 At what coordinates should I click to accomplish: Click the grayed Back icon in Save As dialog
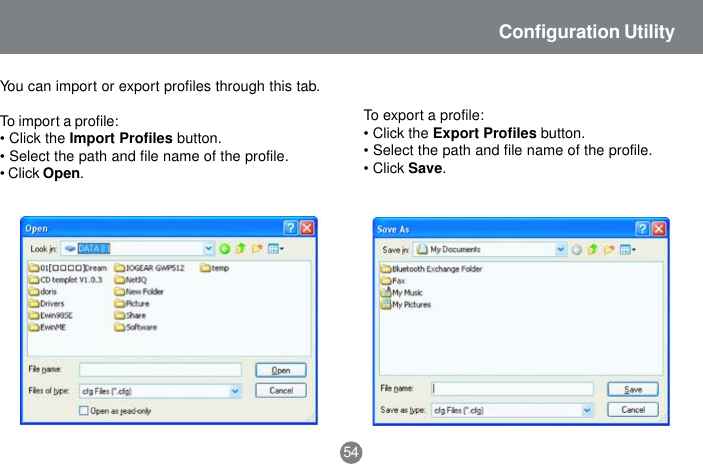click(x=577, y=250)
